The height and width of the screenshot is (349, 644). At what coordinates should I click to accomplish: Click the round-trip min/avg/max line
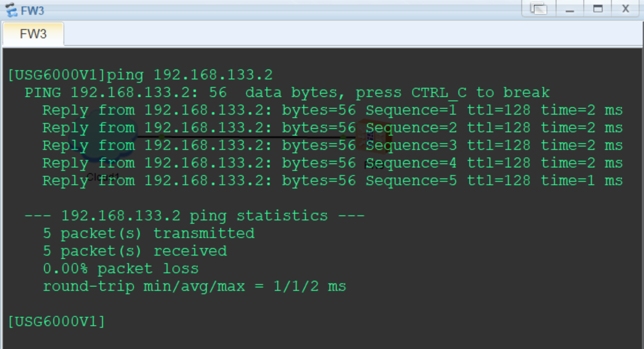click(x=195, y=286)
